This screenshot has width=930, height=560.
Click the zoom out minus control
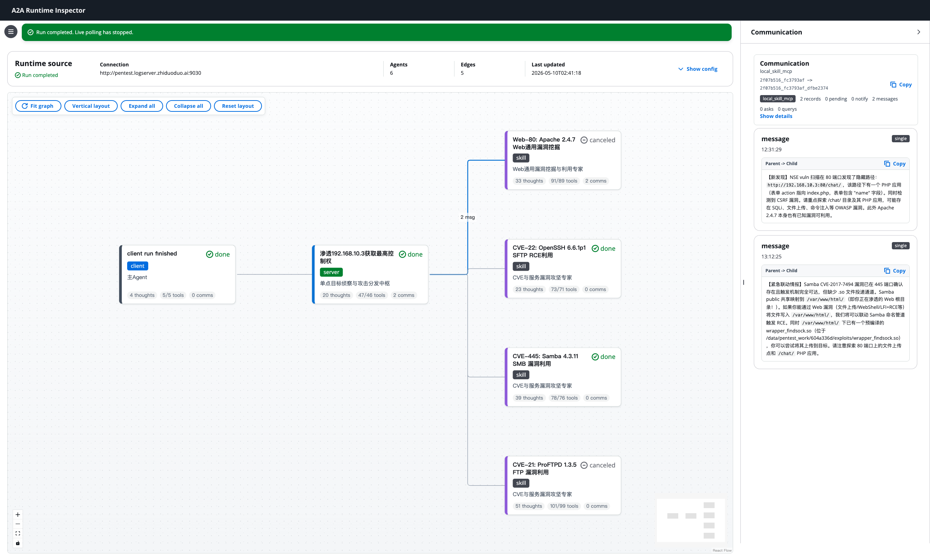click(18, 524)
